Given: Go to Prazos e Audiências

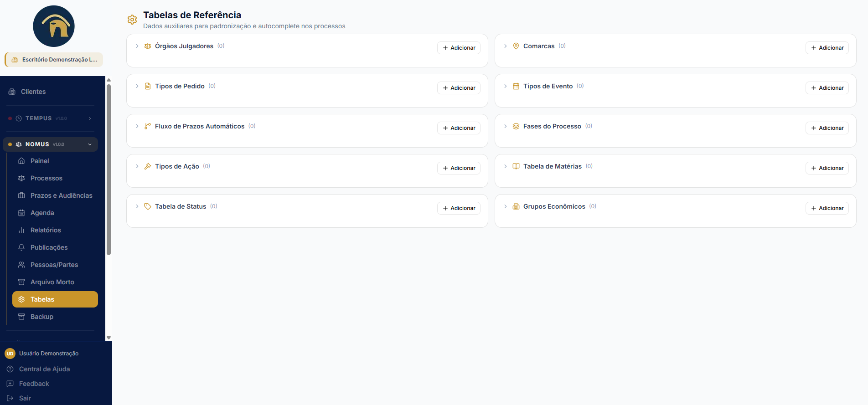Looking at the screenshot, I should point(55,195).
